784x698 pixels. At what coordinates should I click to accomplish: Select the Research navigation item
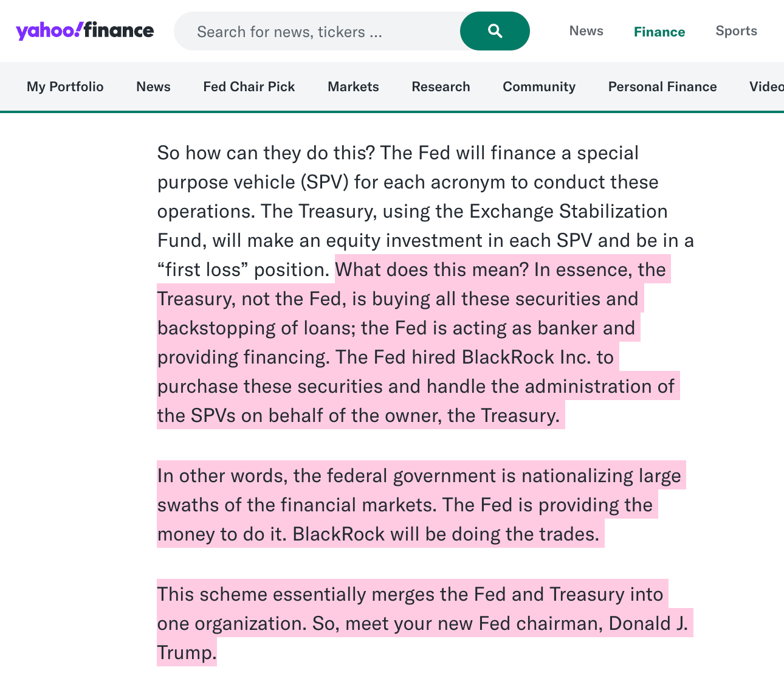441,86
